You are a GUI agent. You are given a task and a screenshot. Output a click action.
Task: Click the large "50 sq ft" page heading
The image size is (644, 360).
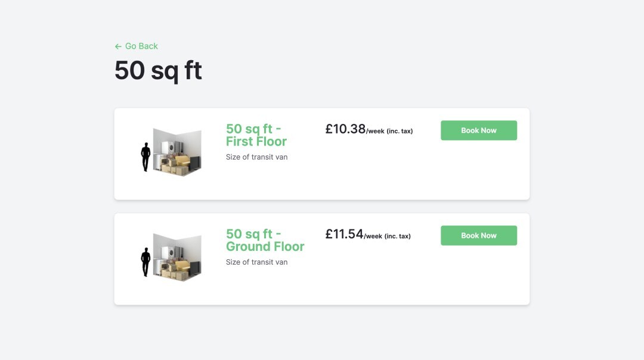(x=158, y=70)
